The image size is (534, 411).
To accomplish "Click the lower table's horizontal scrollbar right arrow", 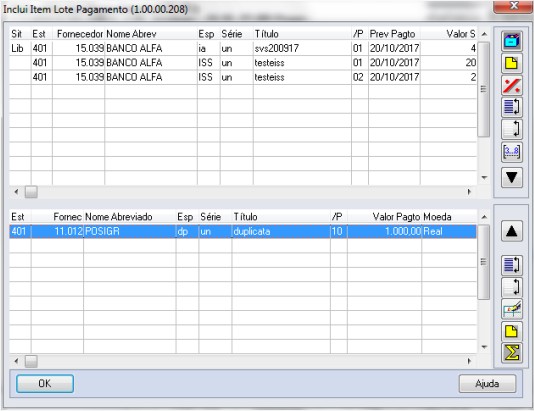I will point(470,361).
